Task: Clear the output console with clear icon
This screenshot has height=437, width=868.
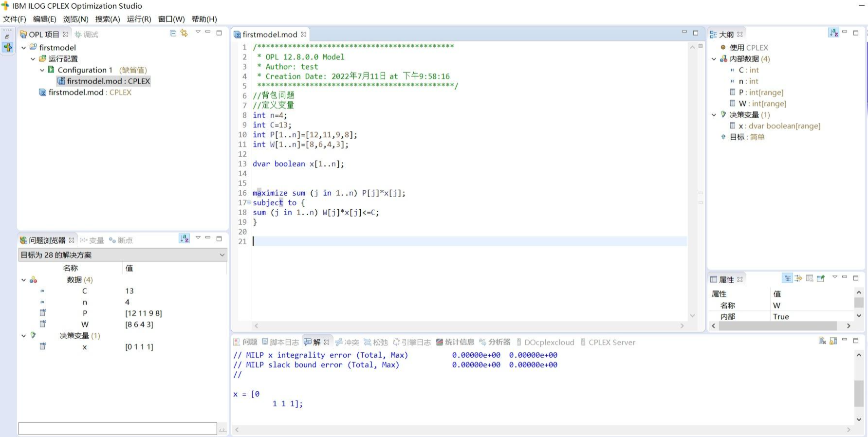Action: tap(822, 341)
